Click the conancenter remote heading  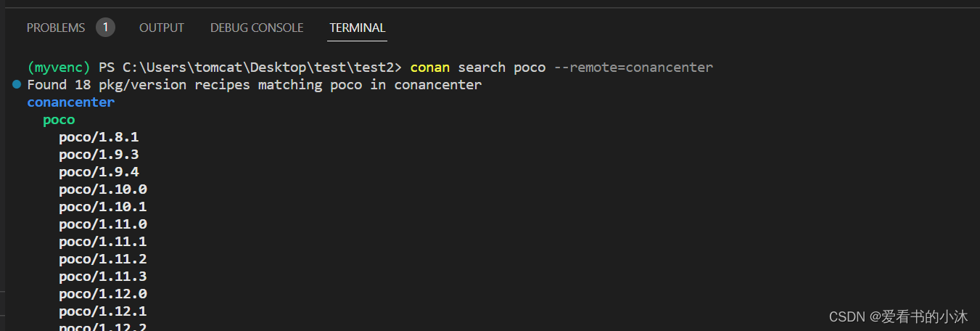tap(71, 102)
